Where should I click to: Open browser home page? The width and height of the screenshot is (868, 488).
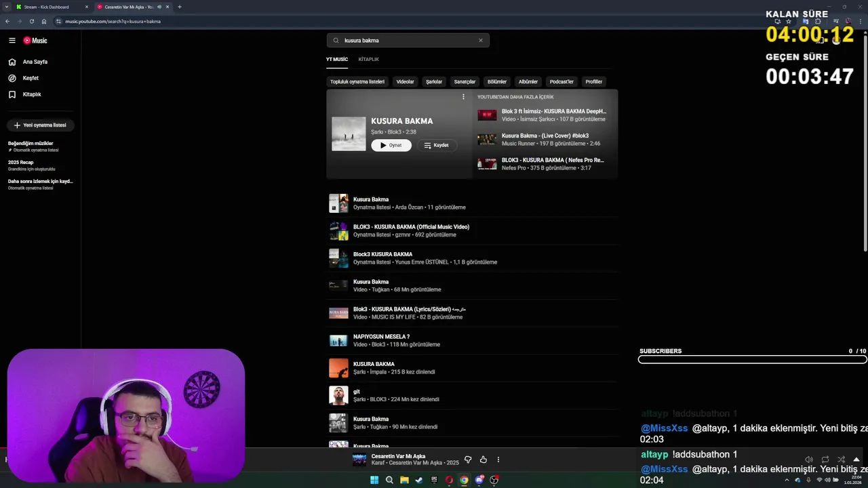(44, 21)
